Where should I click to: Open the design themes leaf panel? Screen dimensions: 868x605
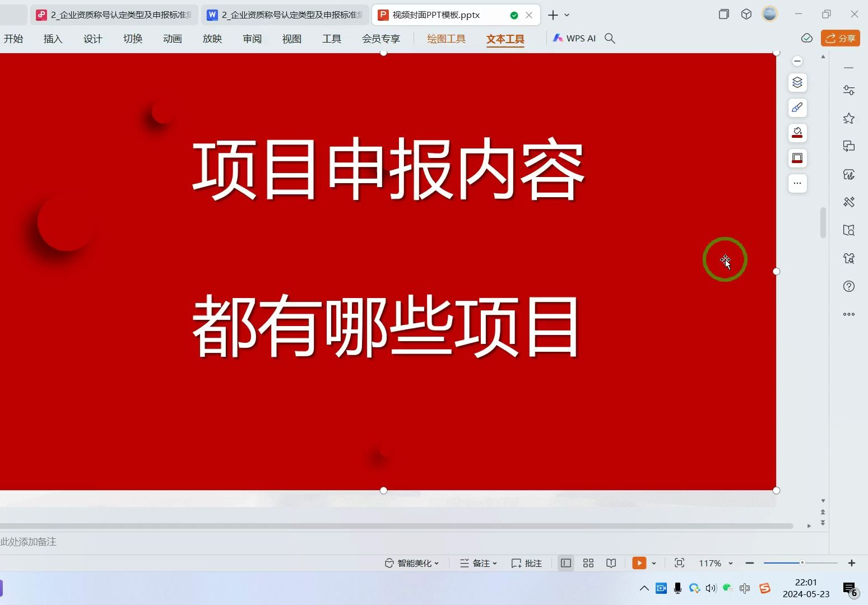(849, 174)
